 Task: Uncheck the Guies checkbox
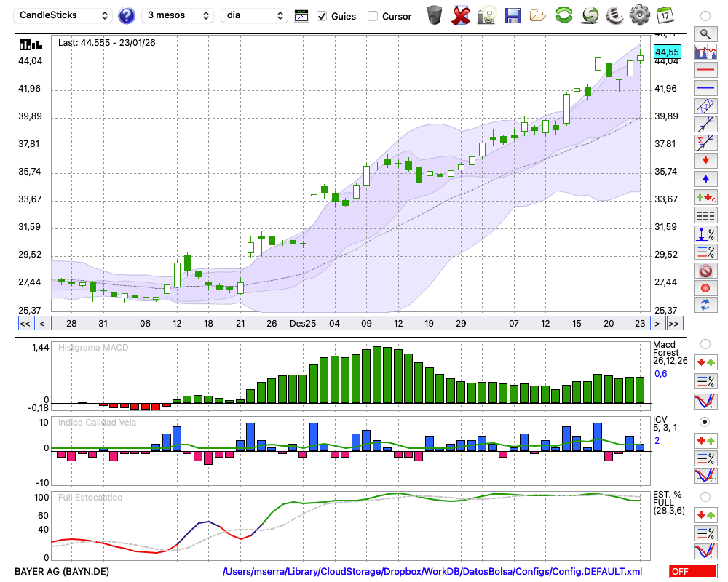pos(323,16)
